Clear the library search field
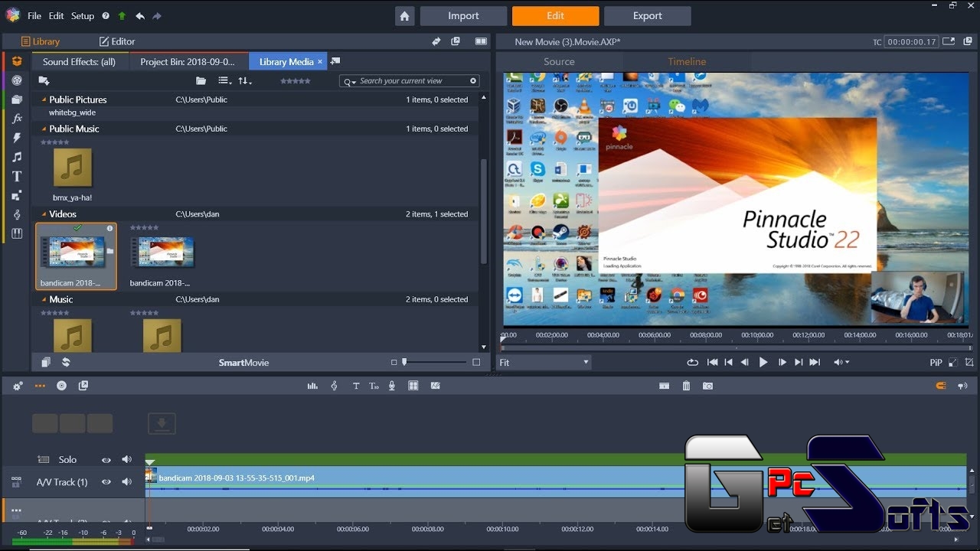This screenshot has width=980, height=551. coord(473,81)
